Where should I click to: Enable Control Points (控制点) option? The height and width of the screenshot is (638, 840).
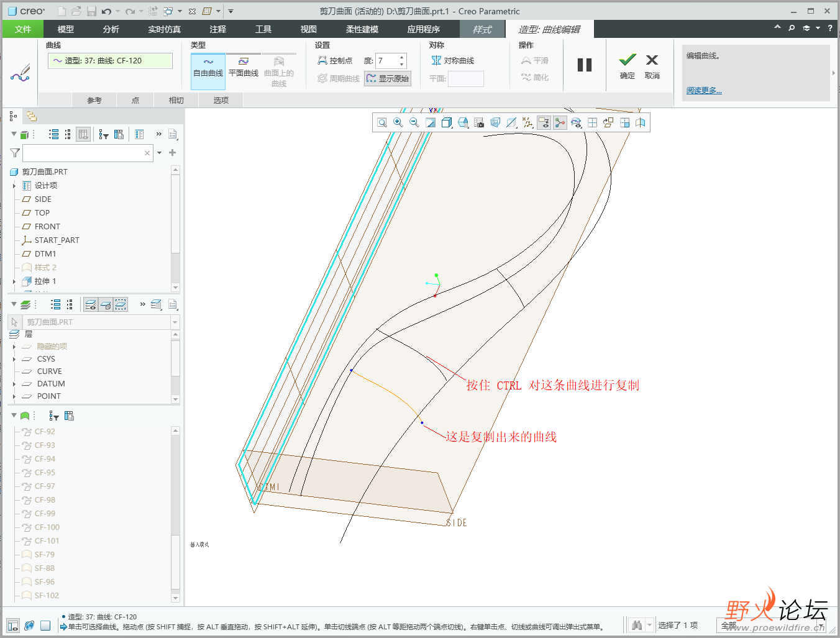click(x=335, y=61)
